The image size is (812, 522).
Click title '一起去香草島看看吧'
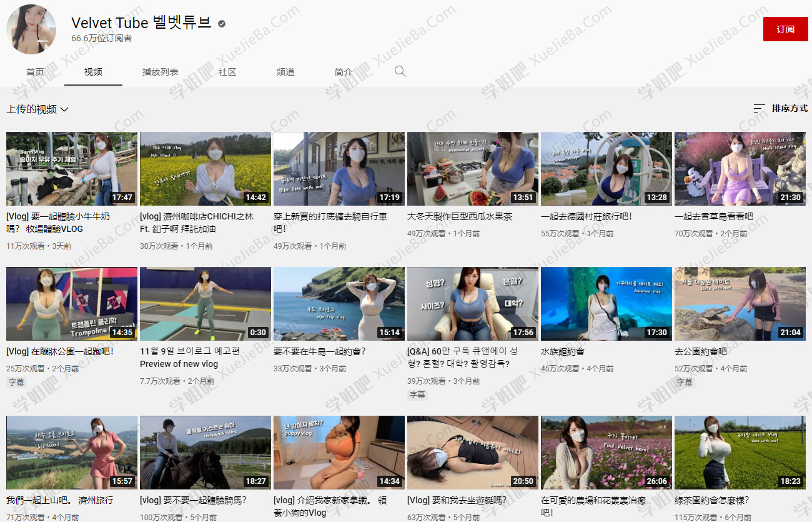[x=714, y=216]
